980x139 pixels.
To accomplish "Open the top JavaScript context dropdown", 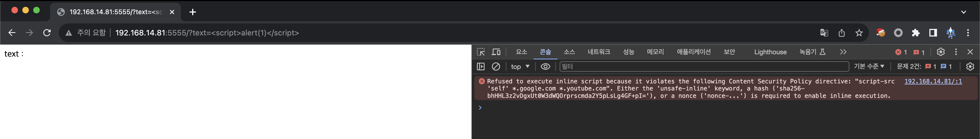I will [520, 67].
